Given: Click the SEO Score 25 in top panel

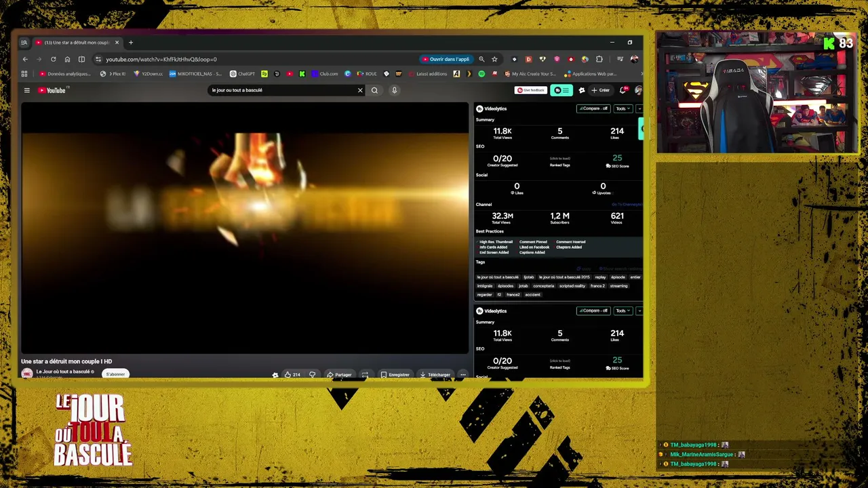Looking at the screenshot, I should 617,161.
